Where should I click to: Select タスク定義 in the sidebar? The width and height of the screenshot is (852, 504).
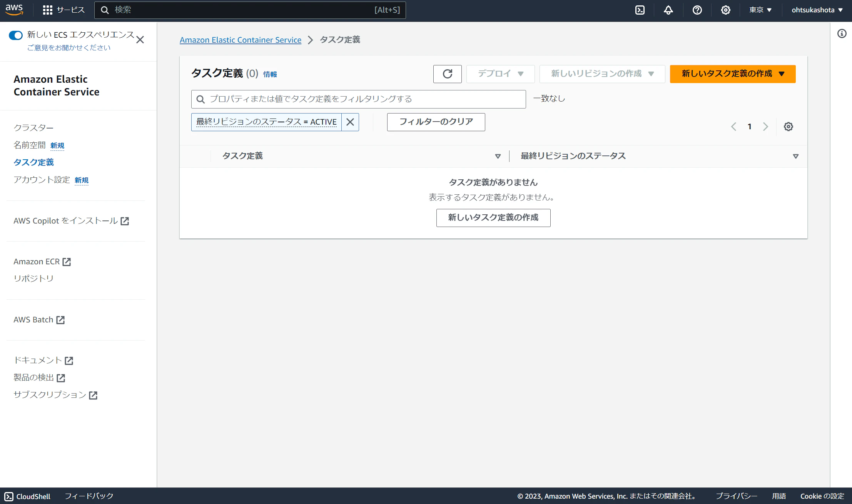click(33, 162)
